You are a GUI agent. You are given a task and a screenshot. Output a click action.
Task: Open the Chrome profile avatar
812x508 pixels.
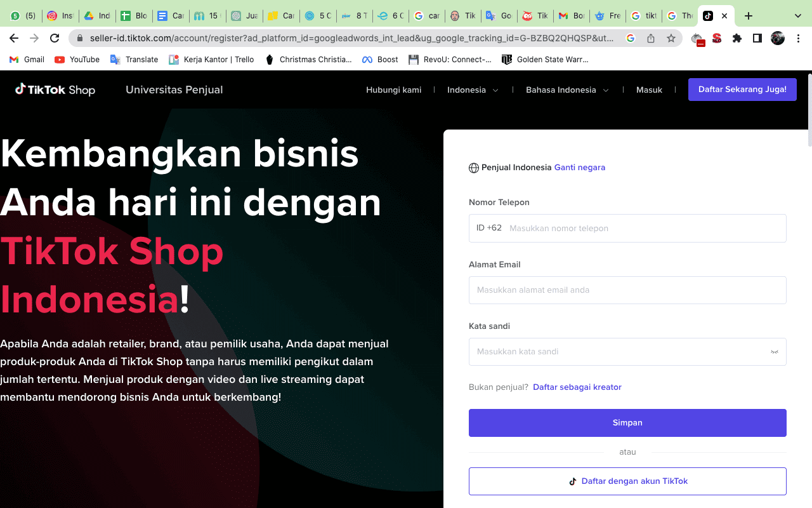pos(777,38)
